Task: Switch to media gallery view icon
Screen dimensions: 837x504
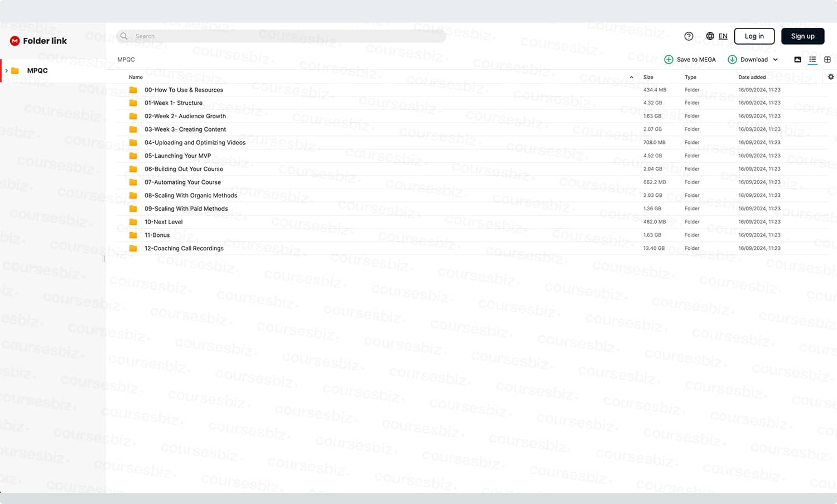Action: (x=797, y=60)
